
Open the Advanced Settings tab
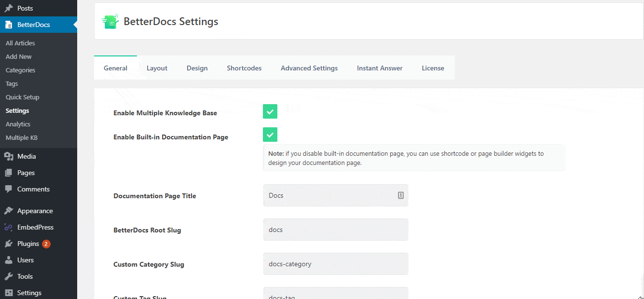[x=309, y=68]
